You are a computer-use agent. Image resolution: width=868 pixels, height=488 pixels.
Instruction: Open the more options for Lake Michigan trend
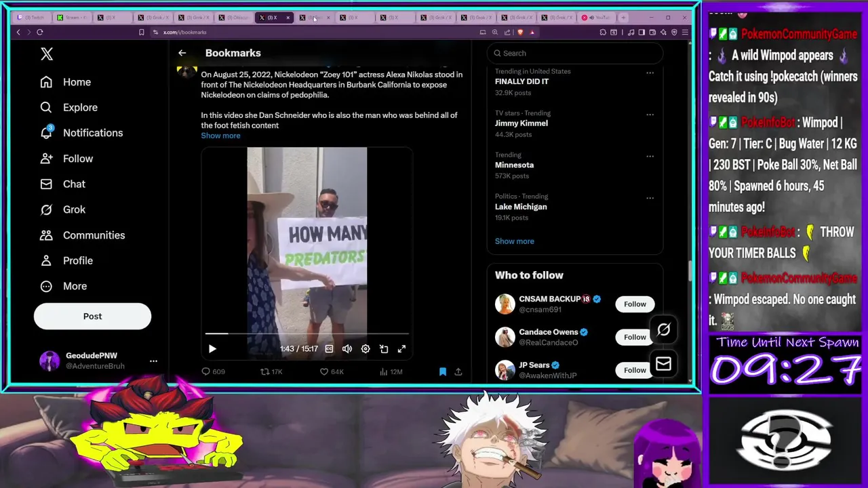tap(650, 198)
